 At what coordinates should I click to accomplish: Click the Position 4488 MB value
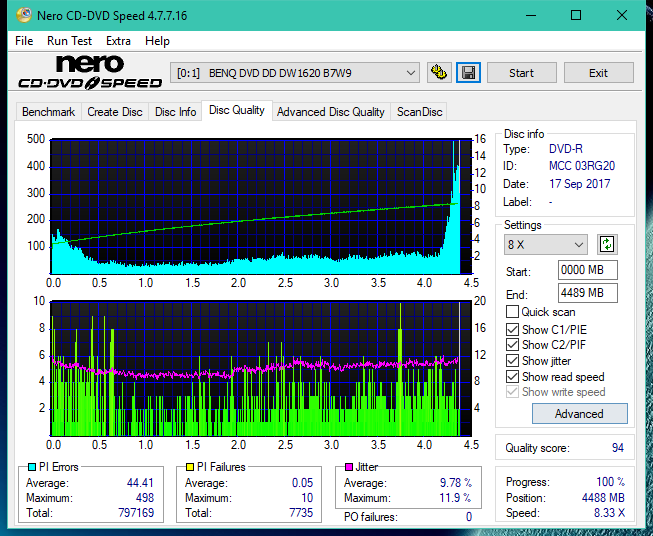603,497
